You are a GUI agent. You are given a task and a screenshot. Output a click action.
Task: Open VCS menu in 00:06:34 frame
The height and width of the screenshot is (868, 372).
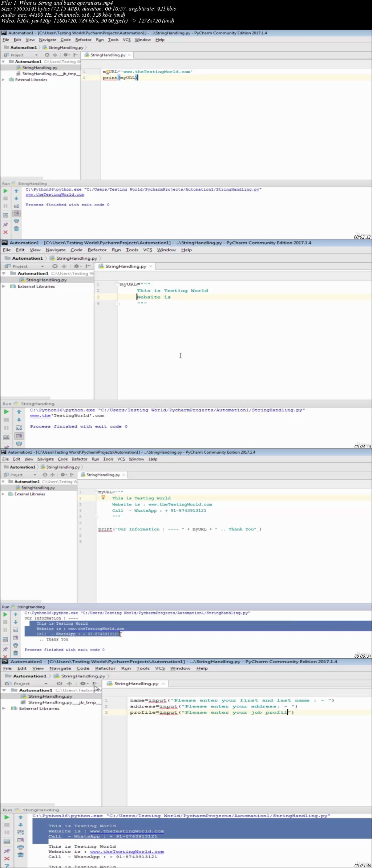[x=121, y=459]
